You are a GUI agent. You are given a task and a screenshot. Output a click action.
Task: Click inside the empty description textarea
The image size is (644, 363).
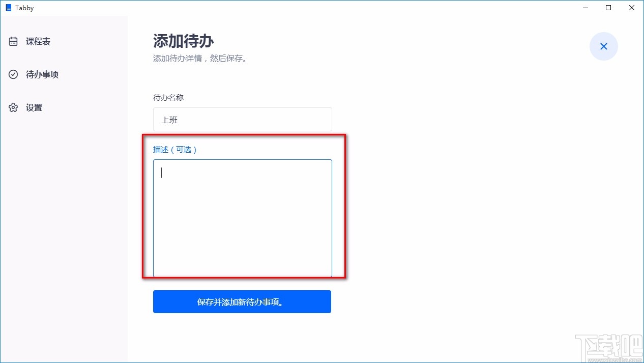[242, 218]
